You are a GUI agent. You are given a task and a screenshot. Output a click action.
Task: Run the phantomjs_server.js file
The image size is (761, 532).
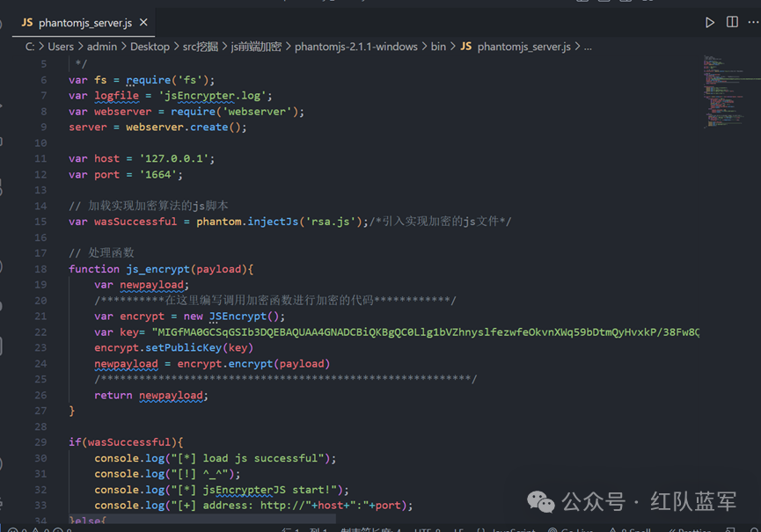[x=709, y=23]
